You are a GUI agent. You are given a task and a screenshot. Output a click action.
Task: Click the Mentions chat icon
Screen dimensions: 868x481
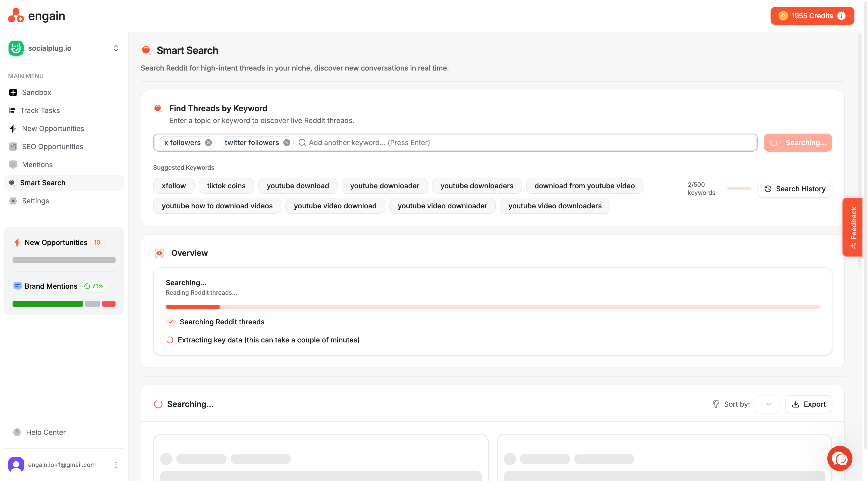pos(13,165)
